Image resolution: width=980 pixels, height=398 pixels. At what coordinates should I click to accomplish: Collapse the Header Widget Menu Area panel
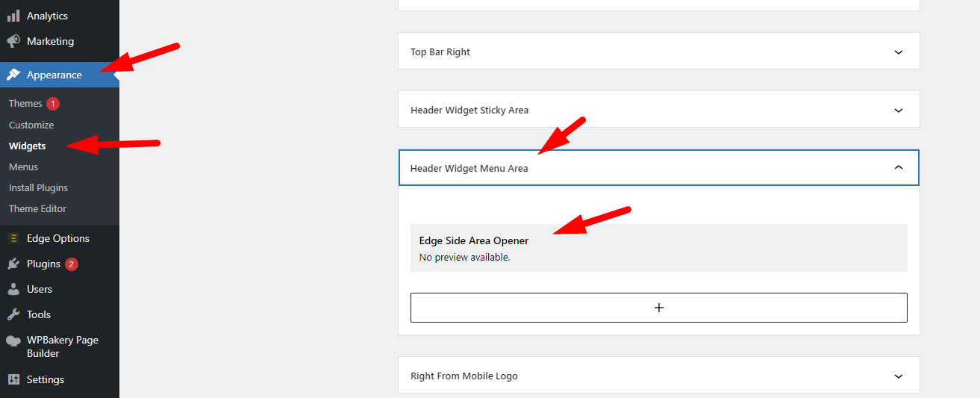(899, 168)
